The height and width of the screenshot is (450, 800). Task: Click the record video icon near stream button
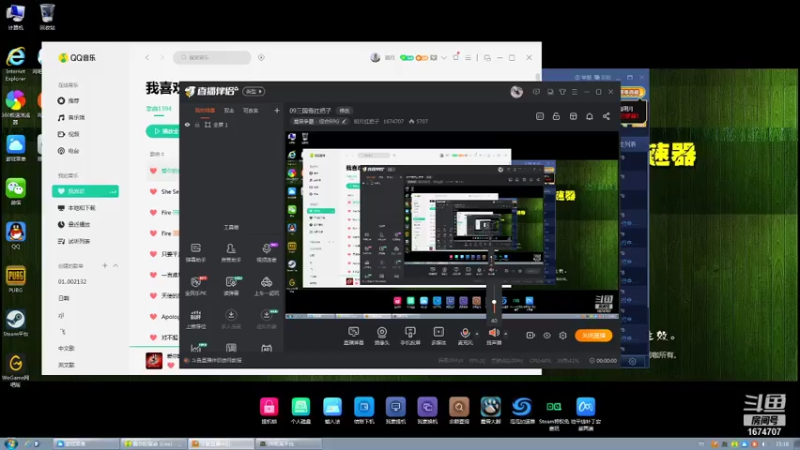click(531, 335)
